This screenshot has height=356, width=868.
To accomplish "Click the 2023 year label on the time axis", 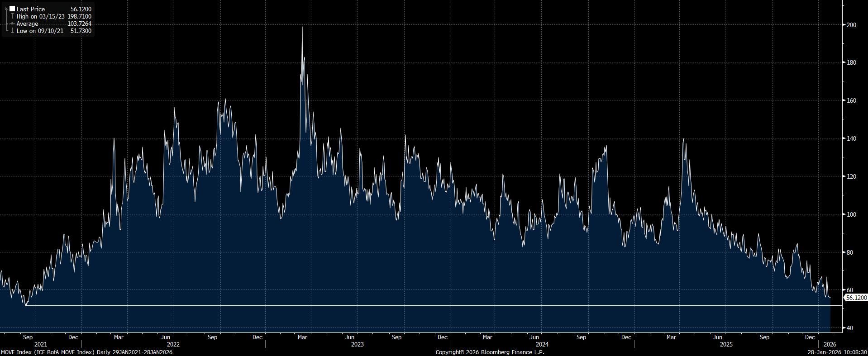I will pos(358,344).
